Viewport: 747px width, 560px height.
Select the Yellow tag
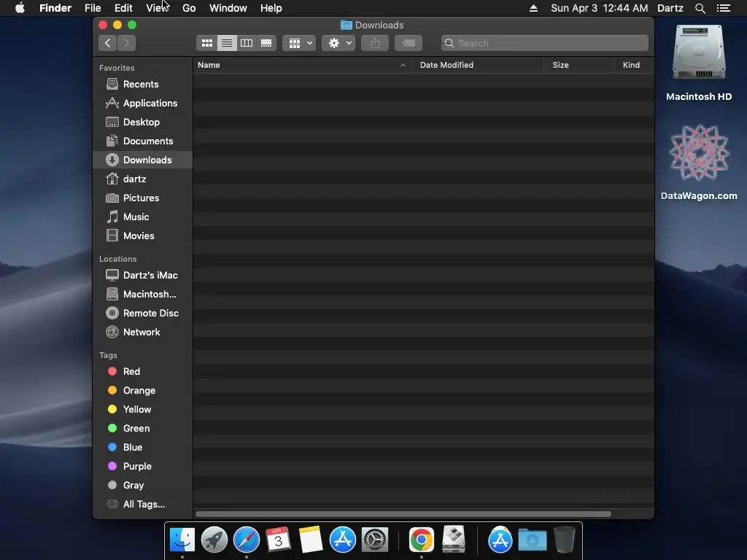(142, 410)
